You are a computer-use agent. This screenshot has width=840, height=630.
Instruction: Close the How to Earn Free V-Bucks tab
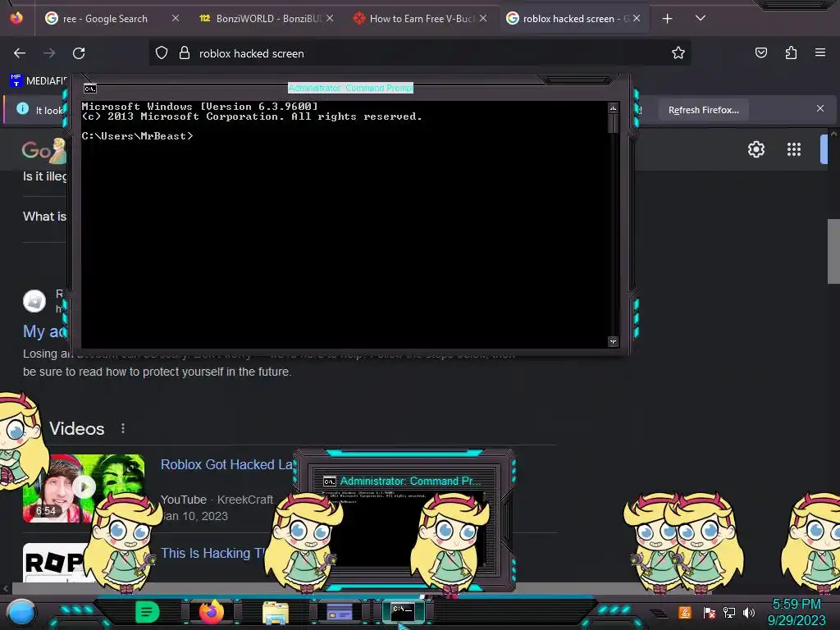point(483,18)
